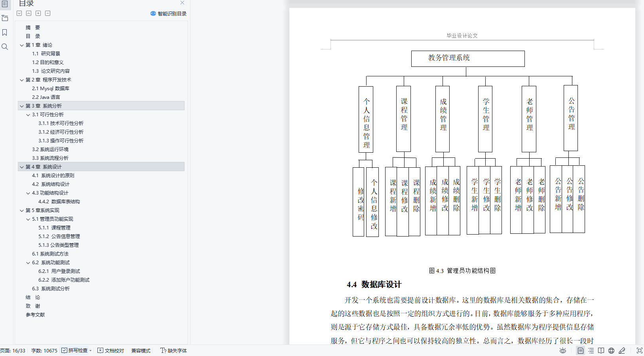Jump to 目 录 heading
Screen dimensions: 644x356
33,36
